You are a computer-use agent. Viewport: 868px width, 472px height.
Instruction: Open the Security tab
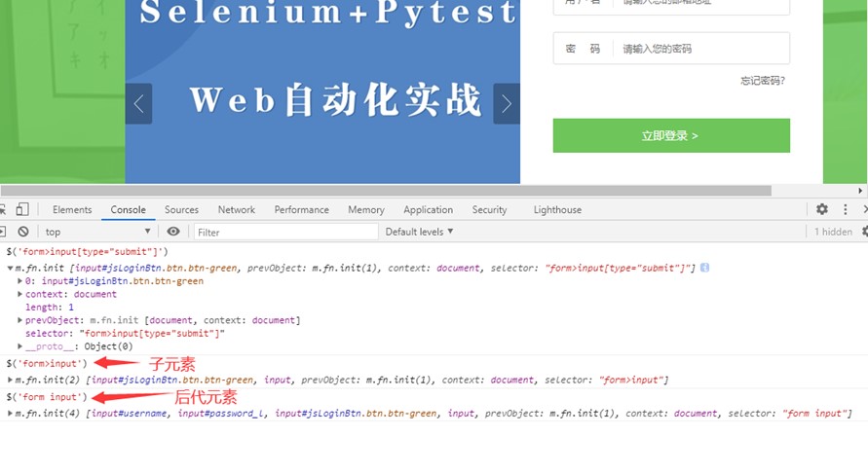click(x=489, y=209)
